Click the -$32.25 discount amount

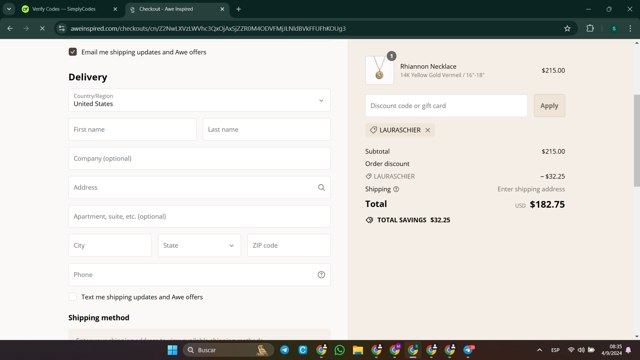[553, 176]
